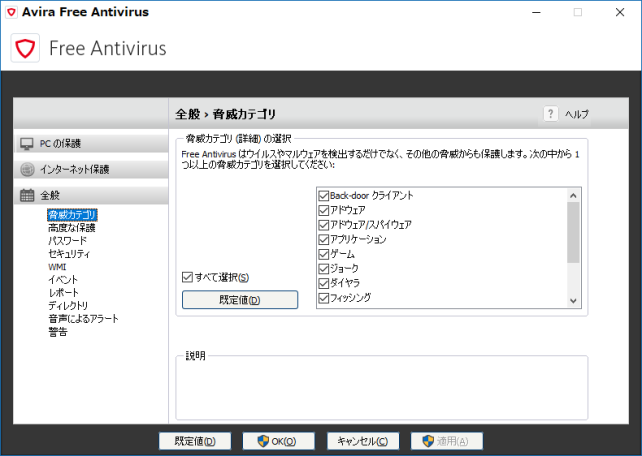The height and width of the screenshot is (456, 642).
Task: Click the Avira shield logo in header
Action: pyautogui.click(x=25, y=48)
